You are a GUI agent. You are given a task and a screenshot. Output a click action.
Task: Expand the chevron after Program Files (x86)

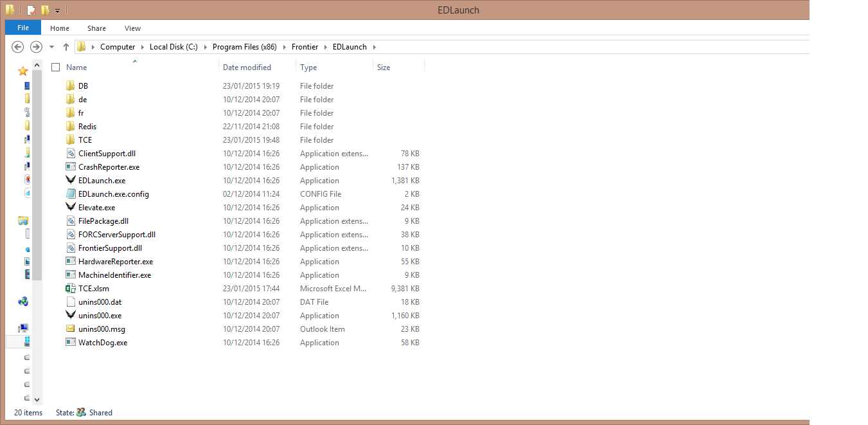pos(285,47)
